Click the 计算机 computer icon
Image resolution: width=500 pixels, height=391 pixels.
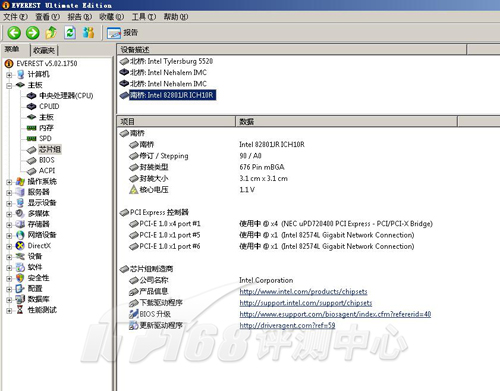pyautogui.click(x=20, y=74)
